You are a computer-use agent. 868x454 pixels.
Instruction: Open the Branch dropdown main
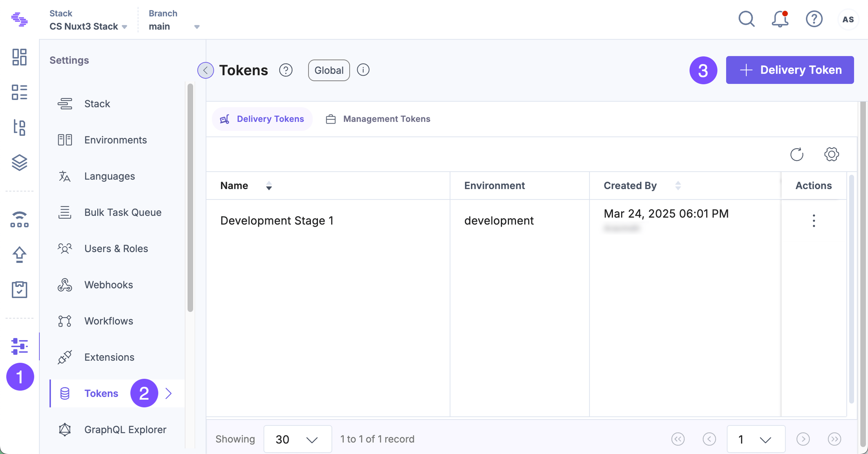[174, 26]
